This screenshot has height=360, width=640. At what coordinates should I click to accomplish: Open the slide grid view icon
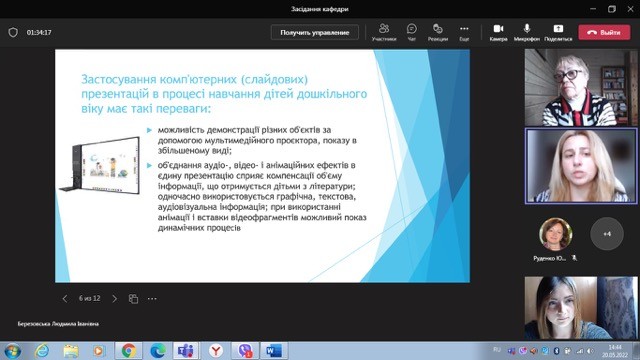point(133,299)
